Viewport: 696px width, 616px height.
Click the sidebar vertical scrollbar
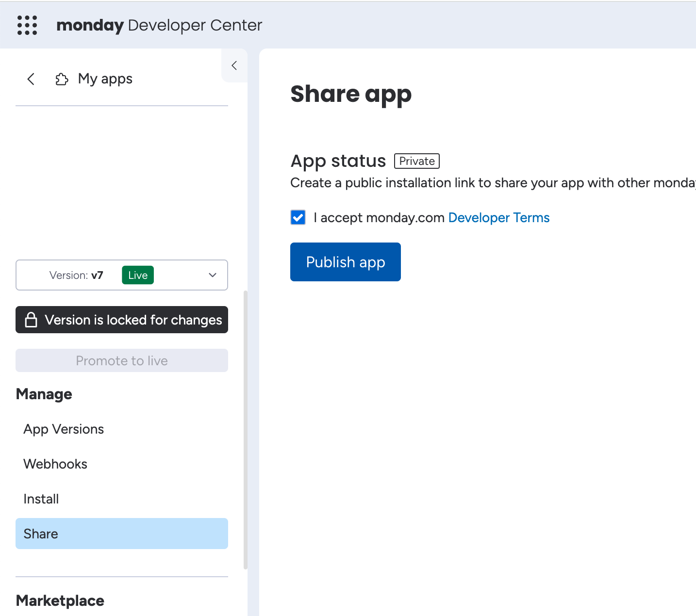(246, 429)
